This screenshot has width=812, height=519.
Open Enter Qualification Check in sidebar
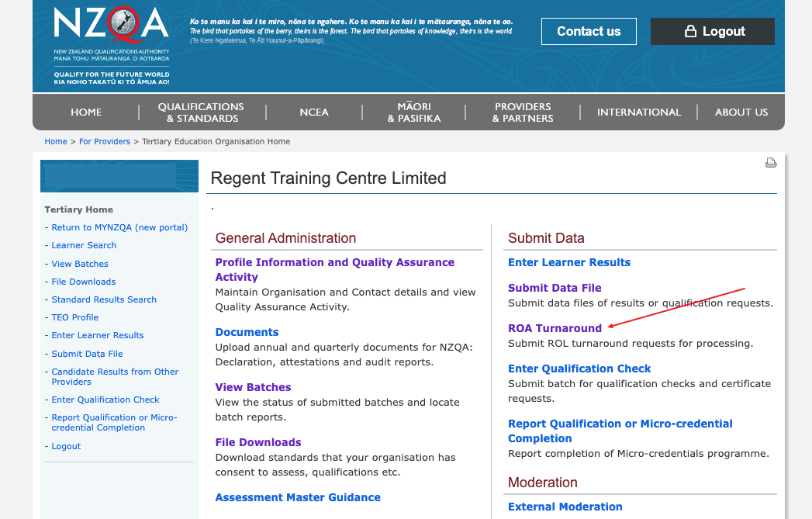point(105,400)
